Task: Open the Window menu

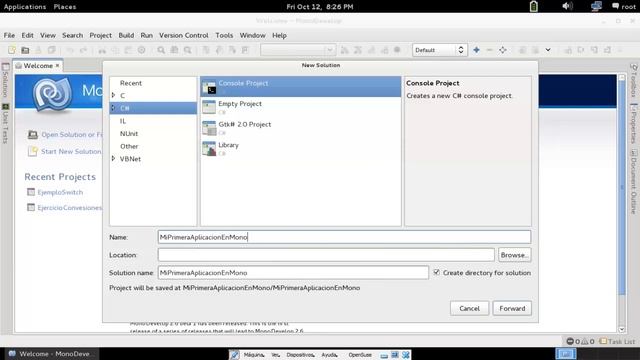Action: (x=252, y=35)
